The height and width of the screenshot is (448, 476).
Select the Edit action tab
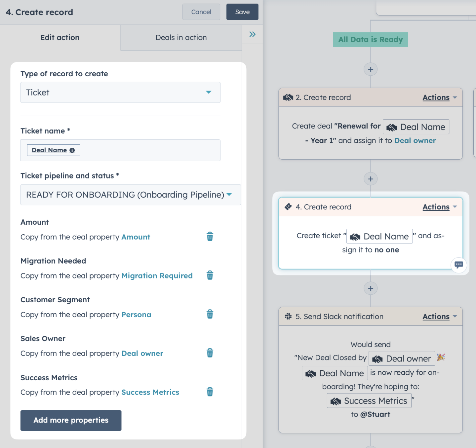pyautogui.click(x=60, y=38)
